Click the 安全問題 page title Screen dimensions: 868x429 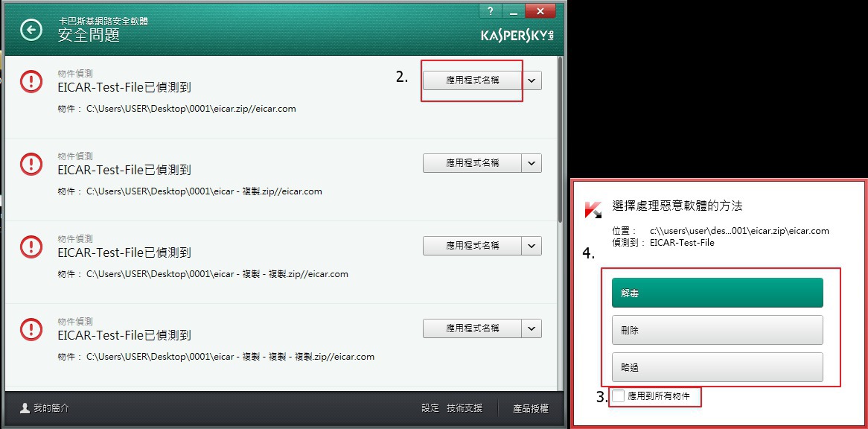(89, 36)
